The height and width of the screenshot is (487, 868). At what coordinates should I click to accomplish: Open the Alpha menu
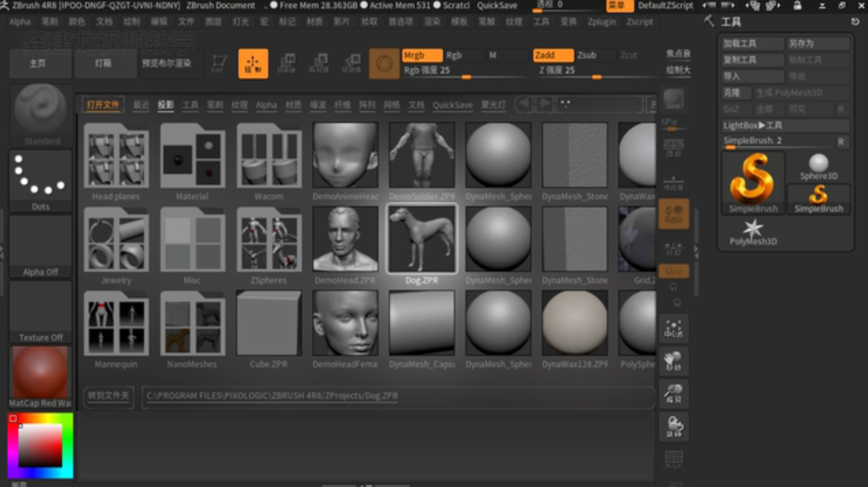coord(20,22)
